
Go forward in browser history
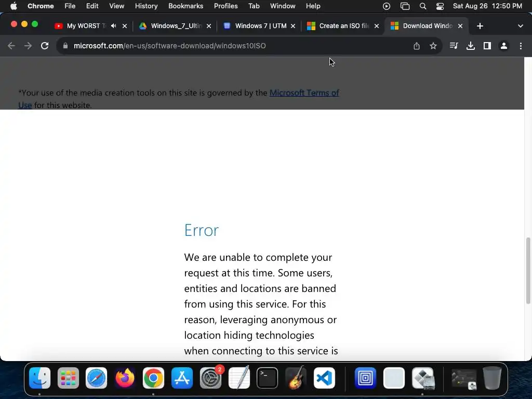[28, 46]
